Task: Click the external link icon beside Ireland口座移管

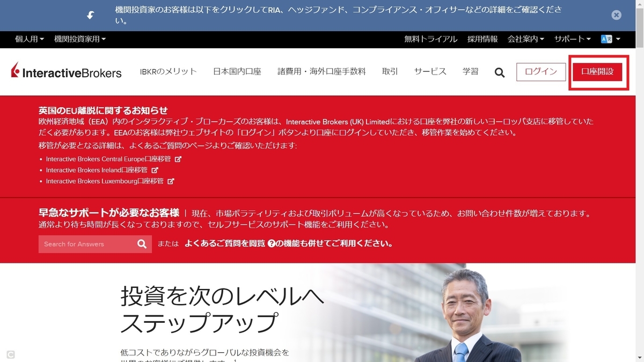Action: (x=155, y=170)
